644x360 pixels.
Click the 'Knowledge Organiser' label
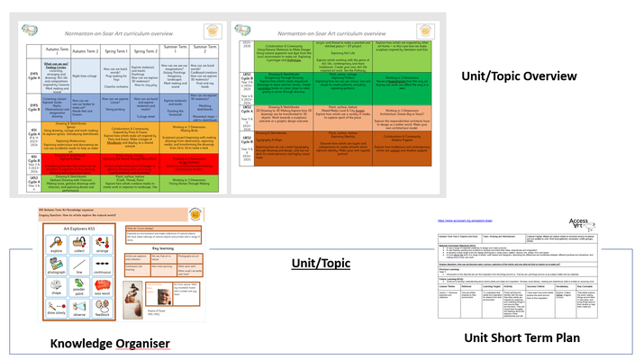110,343
